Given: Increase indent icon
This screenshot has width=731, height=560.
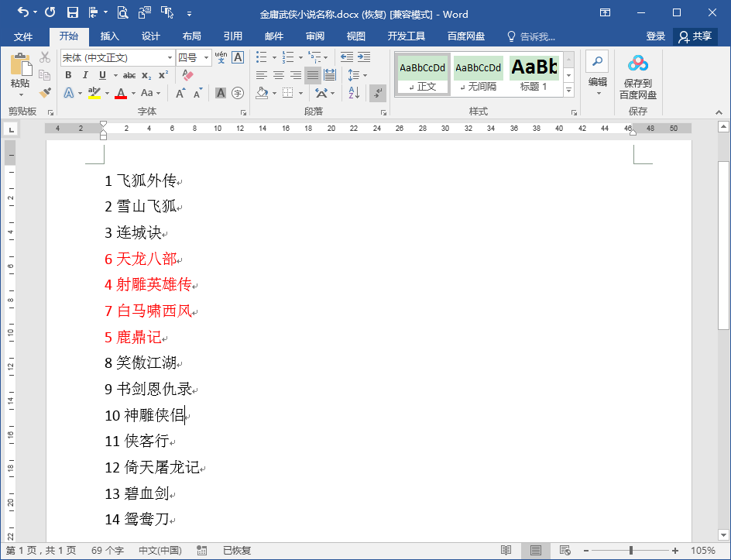Looking at the screenshot, I should point(364,57).
